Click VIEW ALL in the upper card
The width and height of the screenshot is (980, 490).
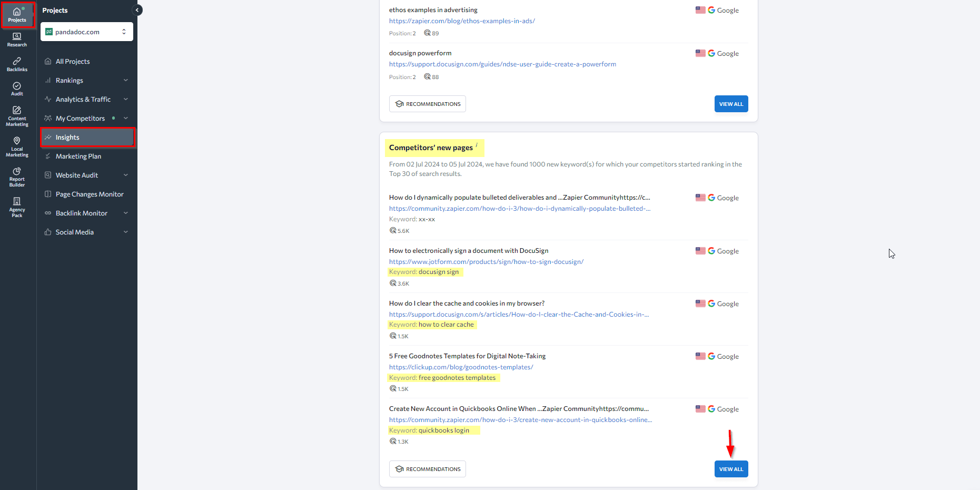tap(731, 104)
